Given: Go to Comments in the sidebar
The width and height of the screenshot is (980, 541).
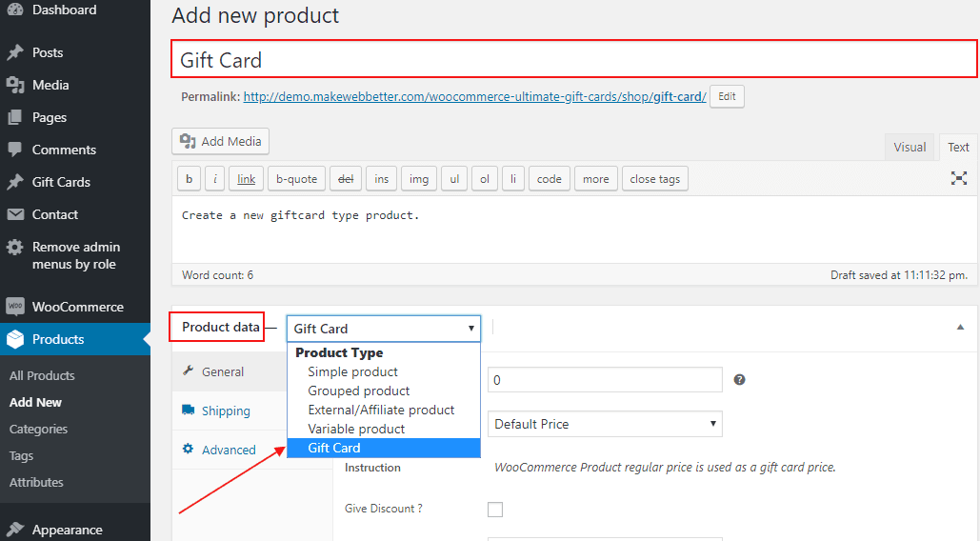Looking at the screenshot, I should tap(64, 150).
